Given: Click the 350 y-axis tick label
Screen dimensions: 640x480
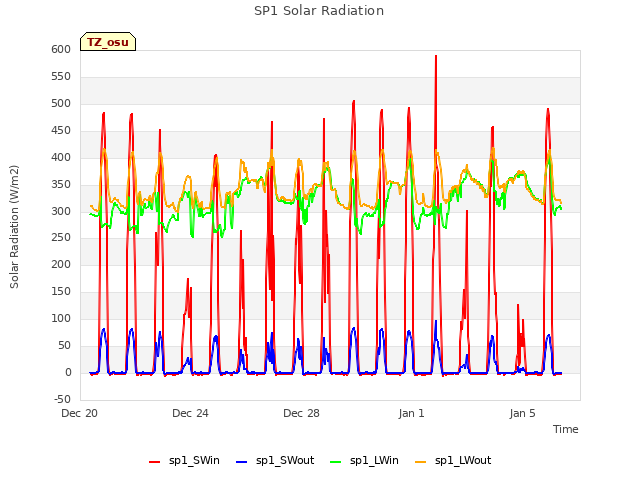Looking at the screenshot, I should coord(61,184).
